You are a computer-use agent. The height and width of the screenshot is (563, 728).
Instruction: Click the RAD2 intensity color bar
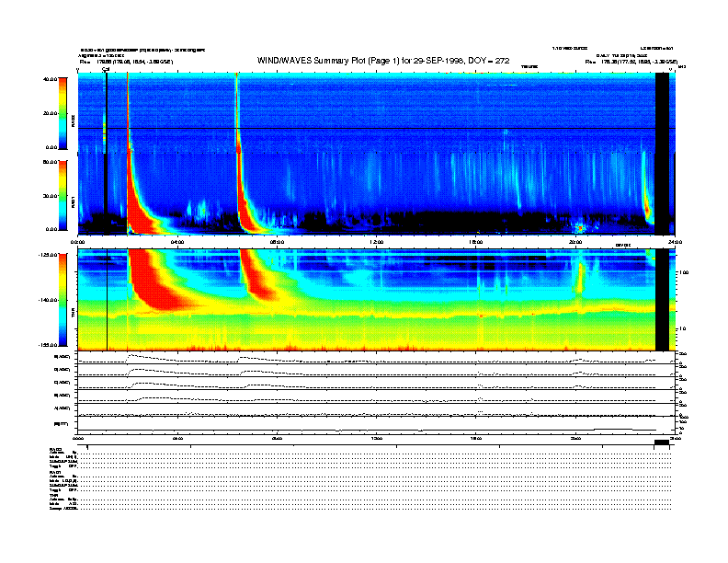(x=63, y=113)
